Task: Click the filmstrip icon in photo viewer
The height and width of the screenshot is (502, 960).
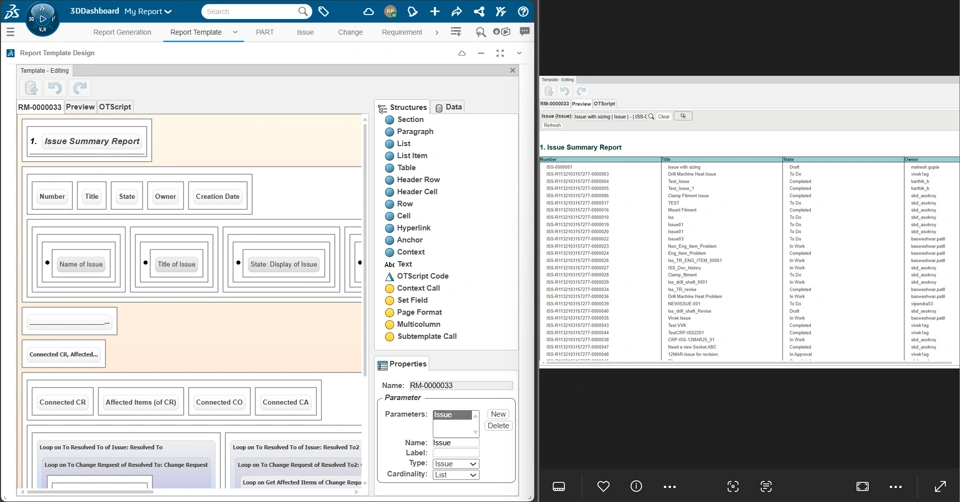Action: pyautogui.click(x=558, y=486)
